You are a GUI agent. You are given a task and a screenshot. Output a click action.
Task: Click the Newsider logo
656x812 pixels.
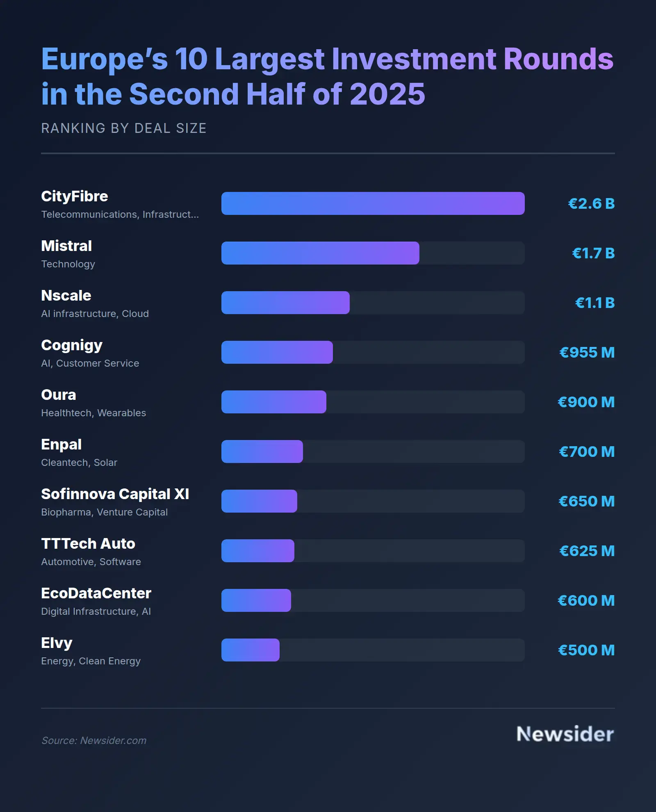[565, 734]
